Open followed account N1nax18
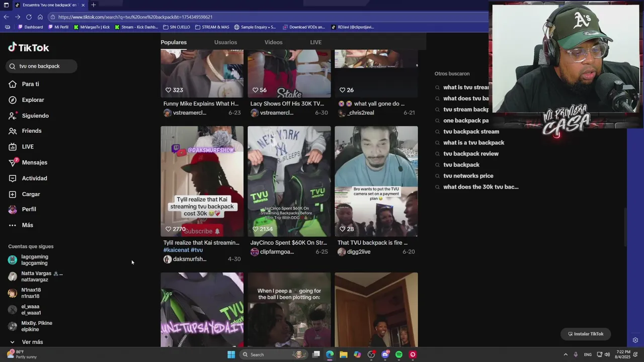644x362 pixels. coord(31,293)
